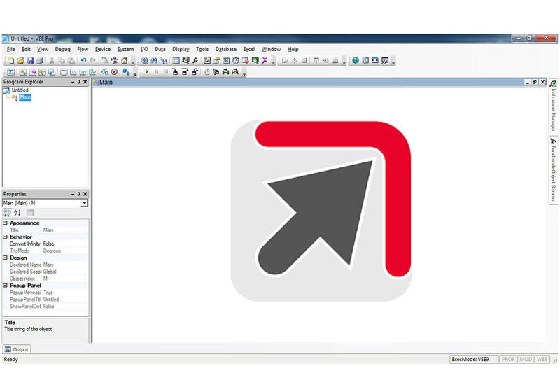The width and height of the screenshot is (560, 392).
Task: Open the Debug menu
Action: click(x=62, y=49)
